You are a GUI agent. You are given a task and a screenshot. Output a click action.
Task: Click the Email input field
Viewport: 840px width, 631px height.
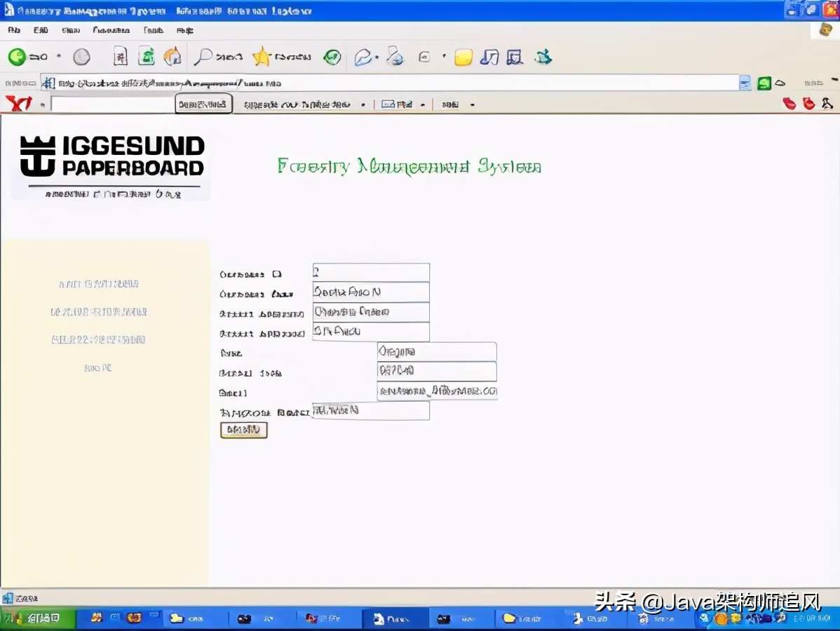(436, 391)
